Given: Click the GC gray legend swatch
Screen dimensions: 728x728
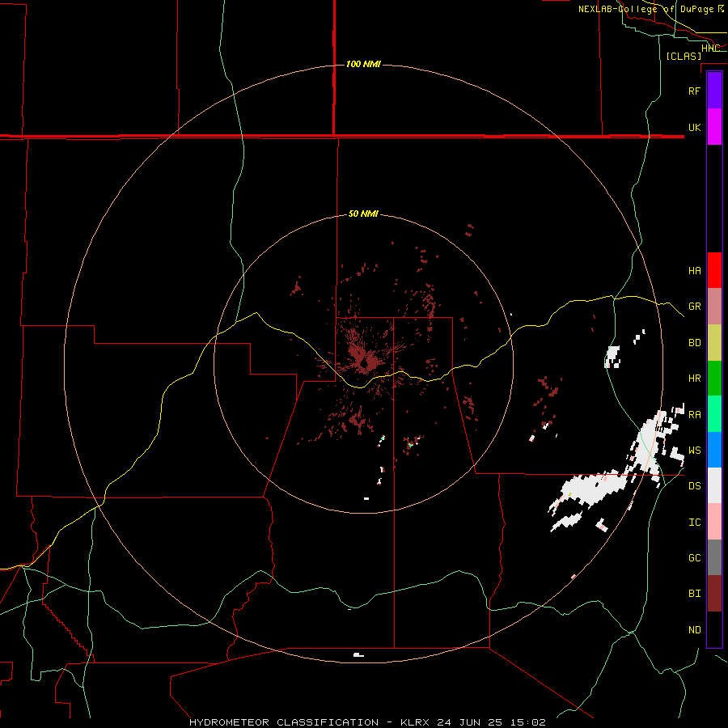Looking at the screenshot, I should (714, 557).
